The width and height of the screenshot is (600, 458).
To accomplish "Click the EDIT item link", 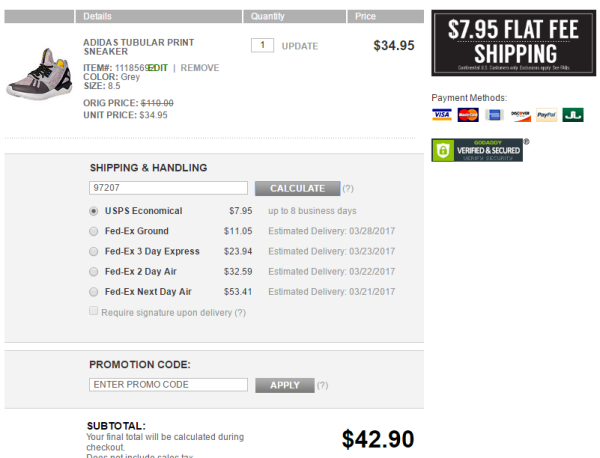I will click(x=158, y=68).
